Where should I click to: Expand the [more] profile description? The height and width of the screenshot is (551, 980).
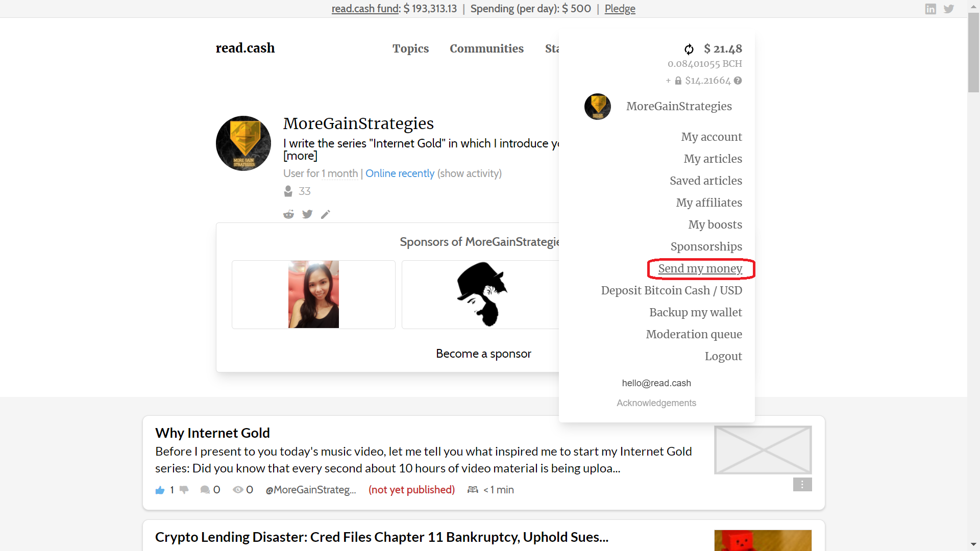301,156
